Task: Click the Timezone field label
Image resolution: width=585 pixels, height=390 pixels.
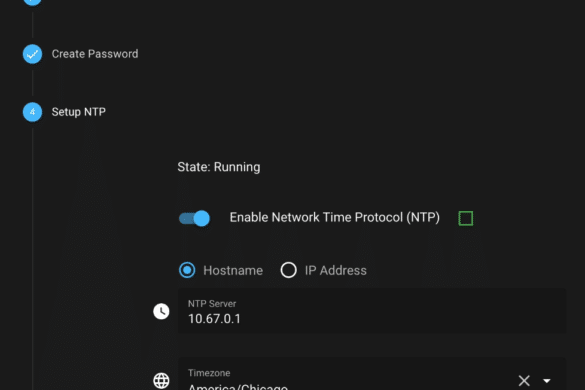Action: click(209, 373)
